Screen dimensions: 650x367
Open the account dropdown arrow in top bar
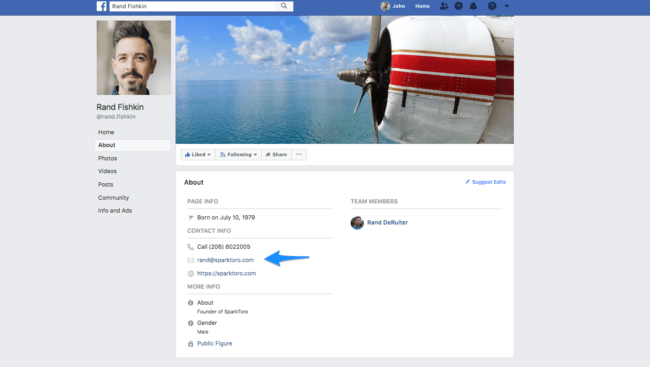click(507, 6)
